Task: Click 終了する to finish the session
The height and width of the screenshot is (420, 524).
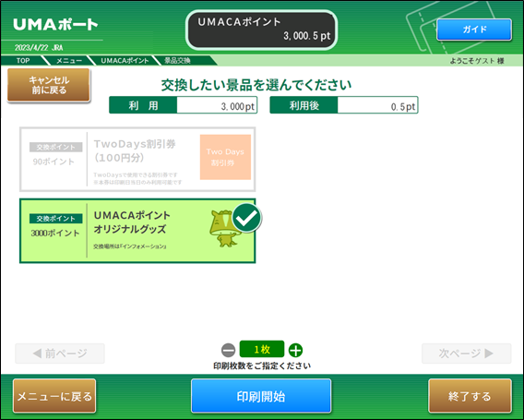Action: click(x=470, y=396)
